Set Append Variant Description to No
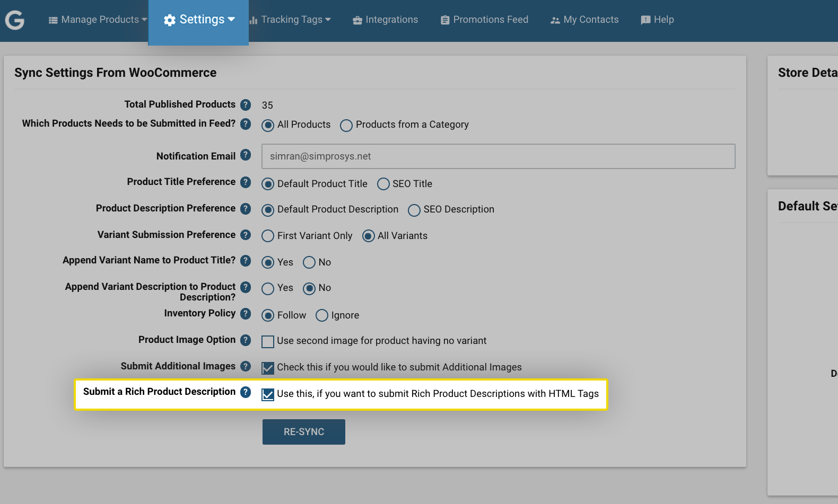The width and height of the screenshot is (838, 504). point(309,288)
